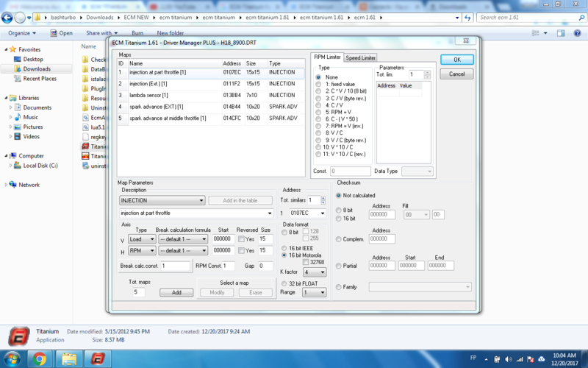The height and width of the screenshot is (368, 588).
Task: Select Local Disk (C:)
Action: click(40, 166)
